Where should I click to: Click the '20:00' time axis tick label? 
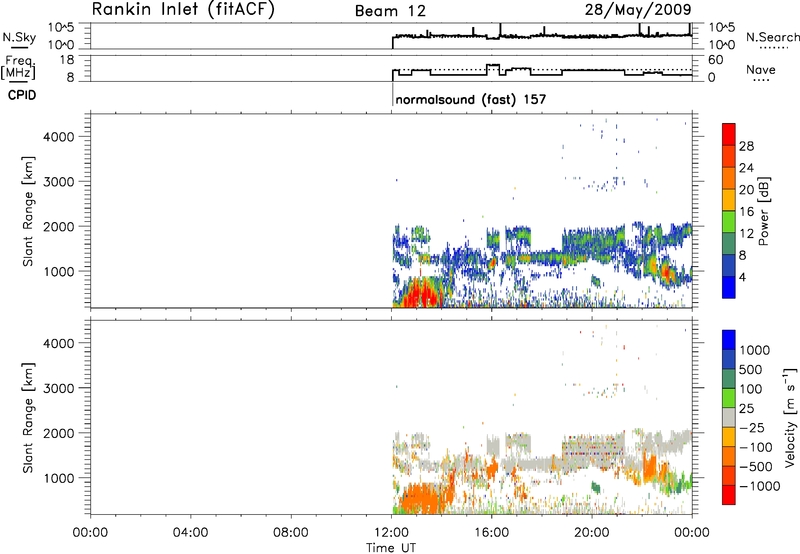592,533
